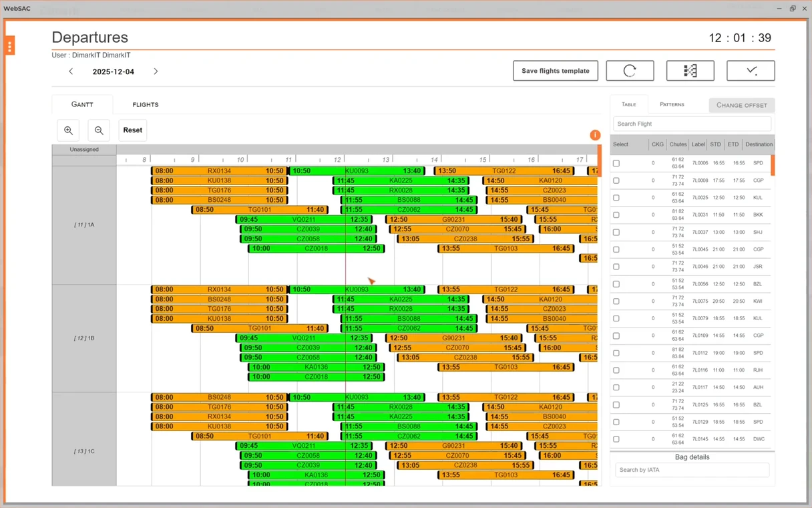Click the orange info circle icon
This screenshot has width=812, height=508.
595,135
